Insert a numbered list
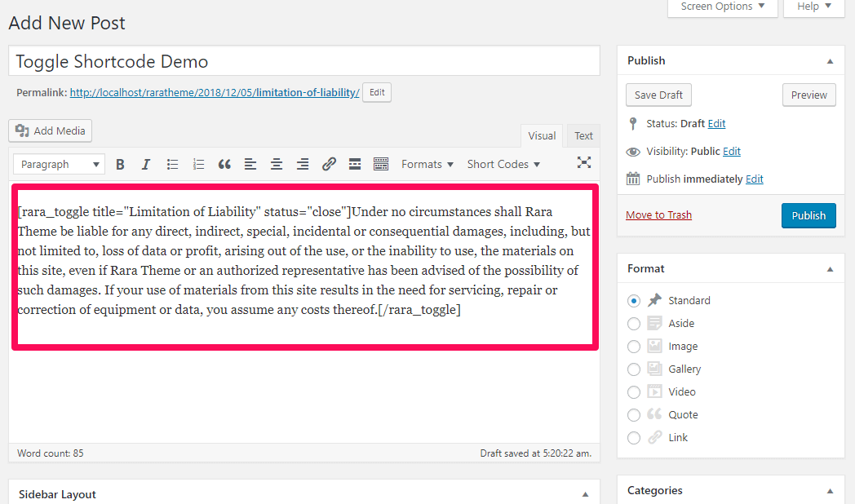Screen dimensions: 855x504 coord(198,165)
